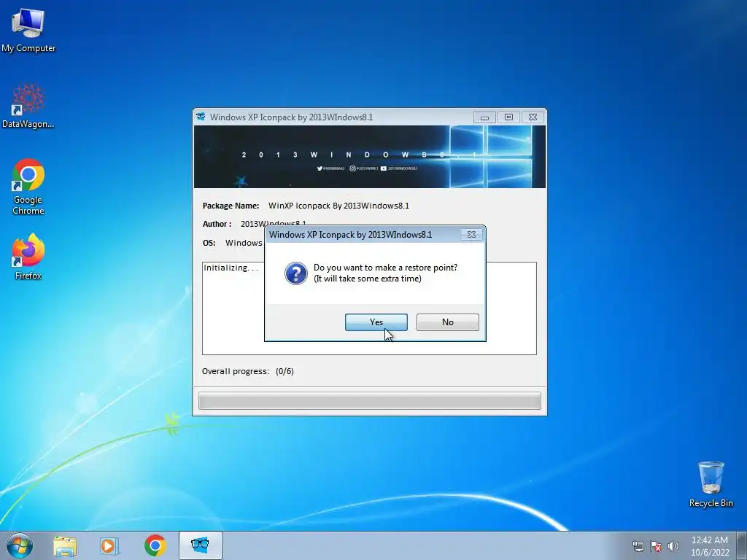Select the iconpack installer taskbar button

200,545
